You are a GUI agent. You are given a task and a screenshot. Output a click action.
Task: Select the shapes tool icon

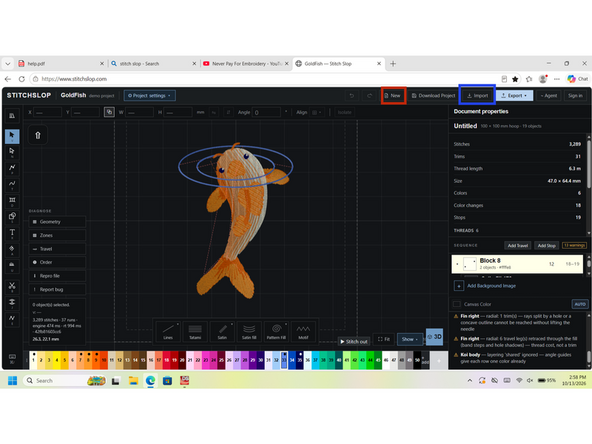pyautogui.click(x=12, y=217)
